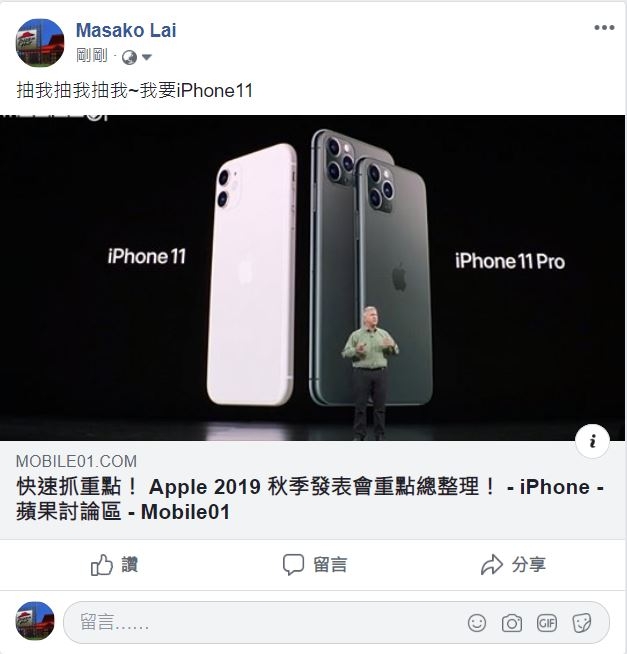Click the thumbs-up icon
The height and width of the screenshot is (654, 627).
tap(102, 565)
